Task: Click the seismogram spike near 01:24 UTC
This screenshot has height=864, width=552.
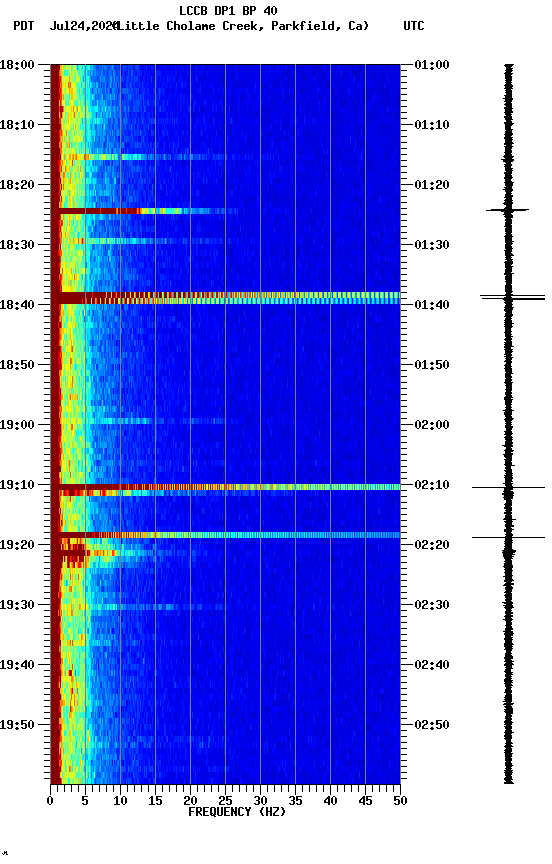Action: click(x=507, y=210)
